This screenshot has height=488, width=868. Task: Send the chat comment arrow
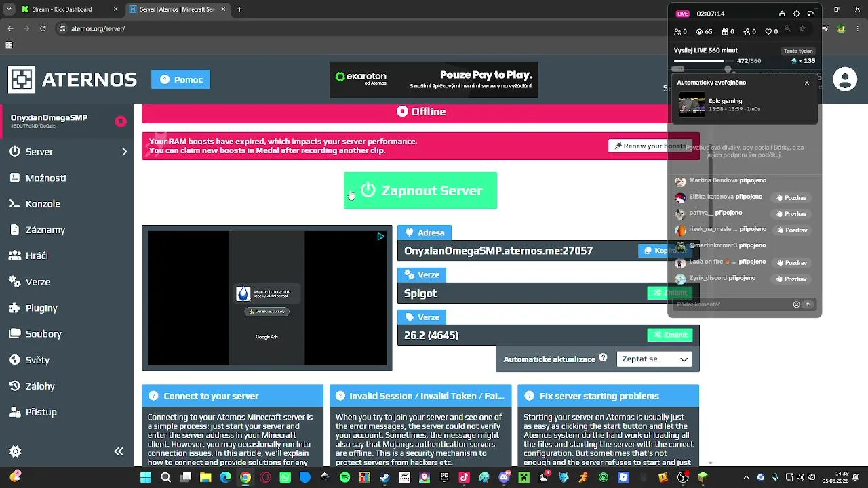tap(808, 304)
